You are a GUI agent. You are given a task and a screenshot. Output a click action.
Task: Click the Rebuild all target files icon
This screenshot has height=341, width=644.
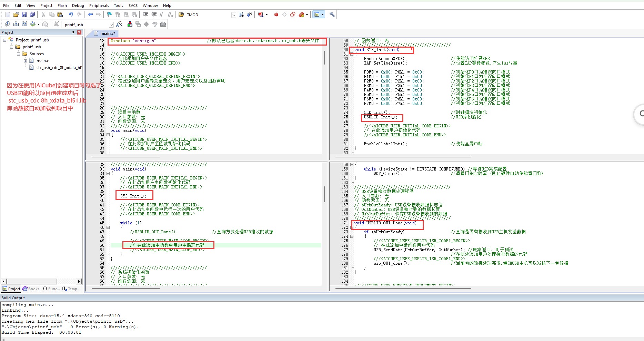[x=24, y=24]
